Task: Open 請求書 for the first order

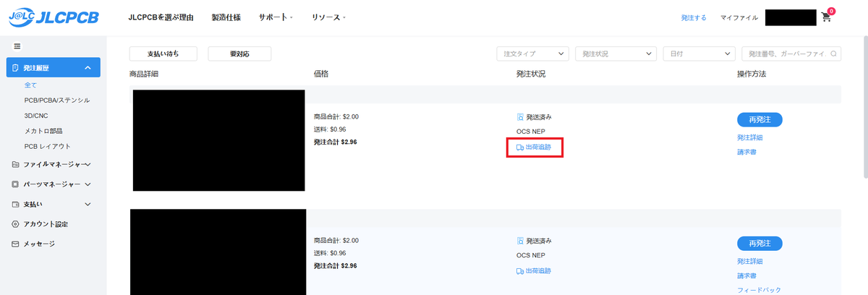Action: pyautogui.click(x=746, y=152)
